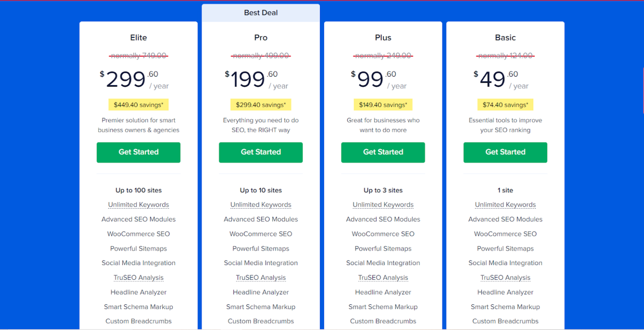644x330 pixels.
Task: Open the Unlimited Keywords link in Pro column
Action: click(261, 204)
